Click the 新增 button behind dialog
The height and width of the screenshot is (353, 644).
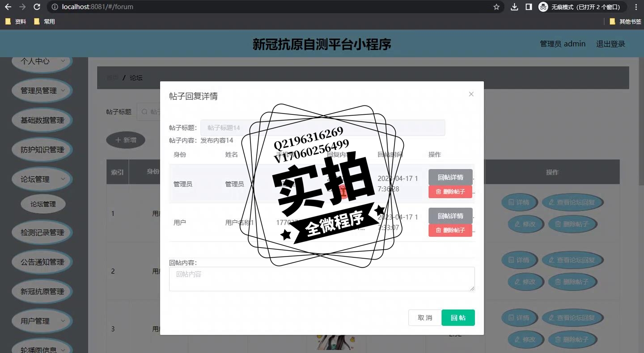coord(125,140)
